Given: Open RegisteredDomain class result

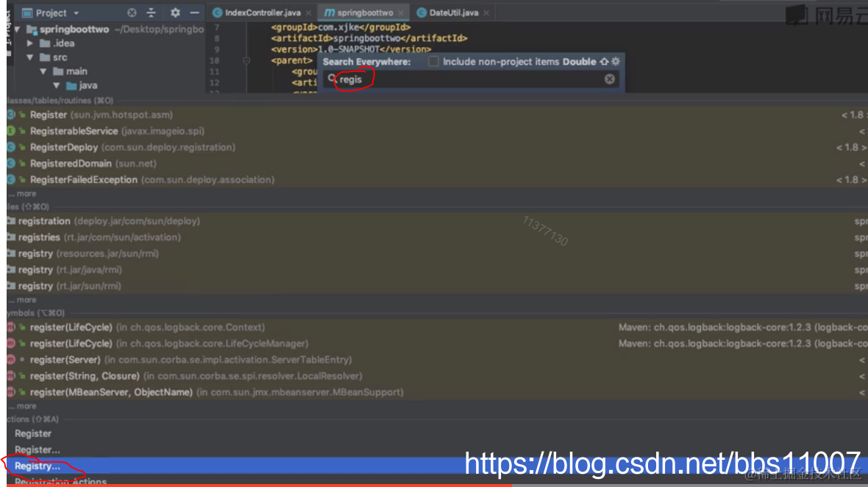Looking at the screenshot, I should coord(438,163).
